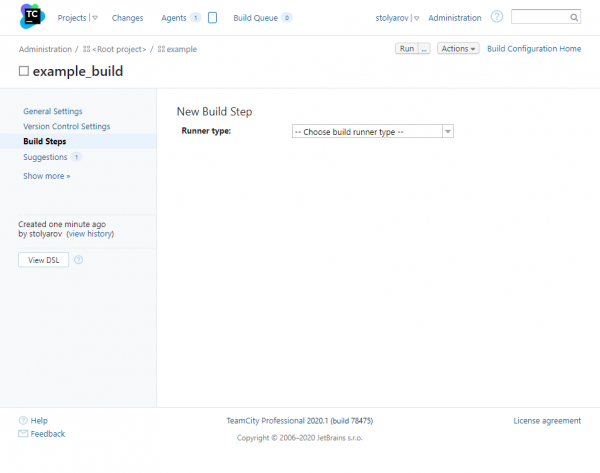Open the Build Configuration Home link
The image size is (600, 473).
coord(534,49)
